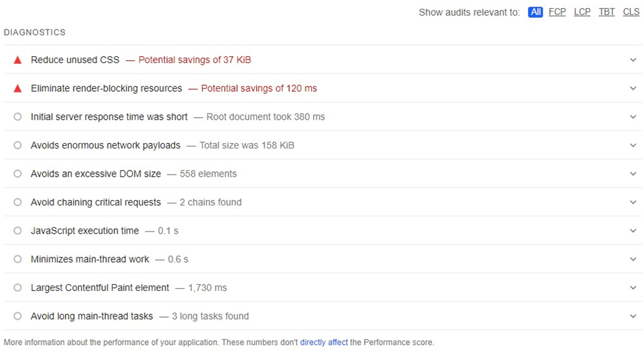Click the circle icon beside JavaScript execution time

point(17,230)
